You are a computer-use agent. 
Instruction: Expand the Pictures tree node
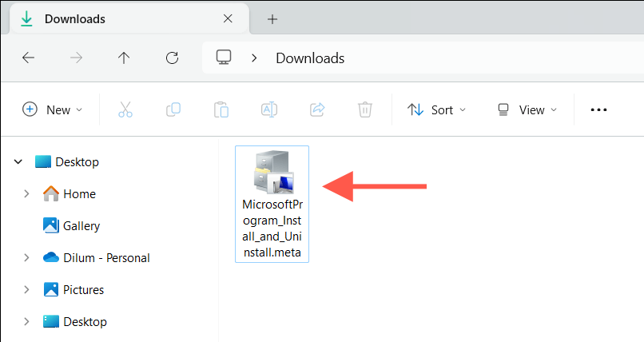26,289
